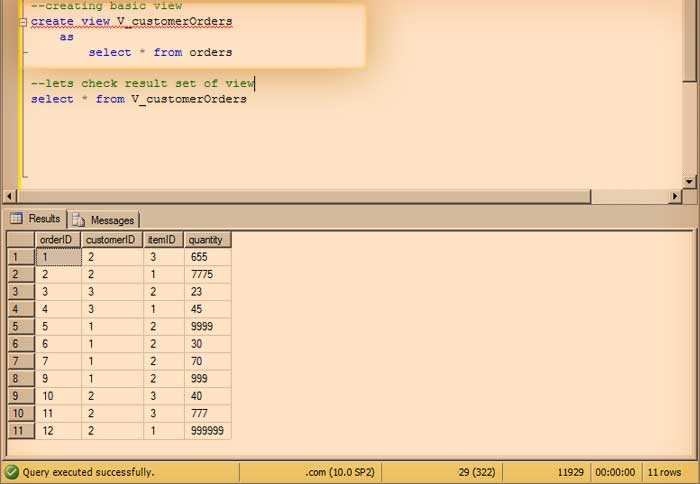The height and width of the screenshot is (484, 700).
Task: Click quantity cell 655
Action: (208, 257)
